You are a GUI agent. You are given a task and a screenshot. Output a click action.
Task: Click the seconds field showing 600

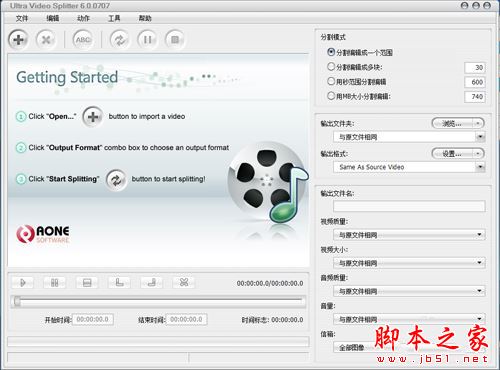[x=475, y=82]
